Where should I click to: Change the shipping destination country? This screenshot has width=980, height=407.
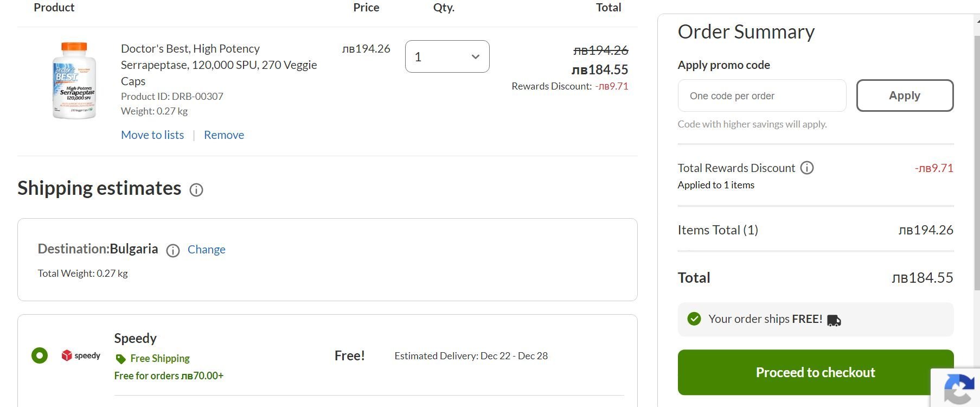[x=207, y=250]
